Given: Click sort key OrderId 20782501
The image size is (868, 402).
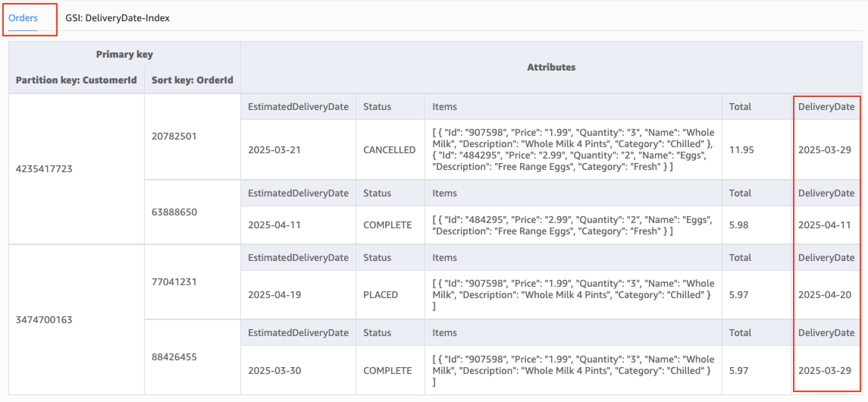Looking at the screenshot, I should pyautogui.click(x=175, y=136).
